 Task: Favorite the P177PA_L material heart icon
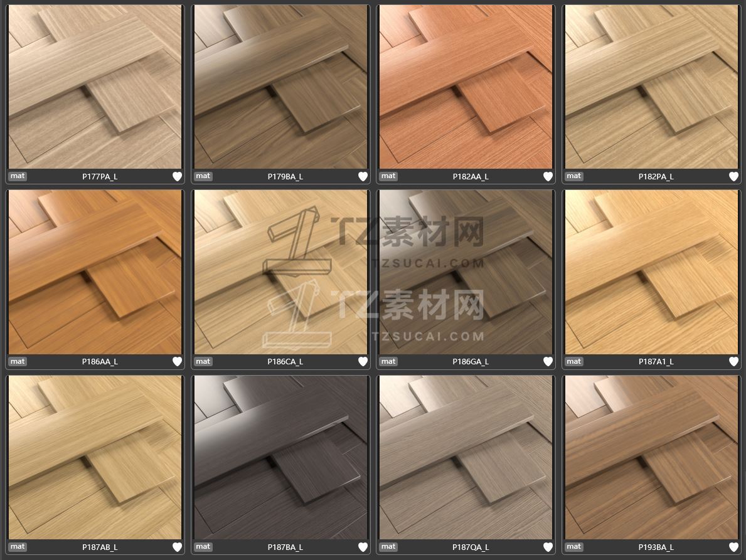pos(177,176)
